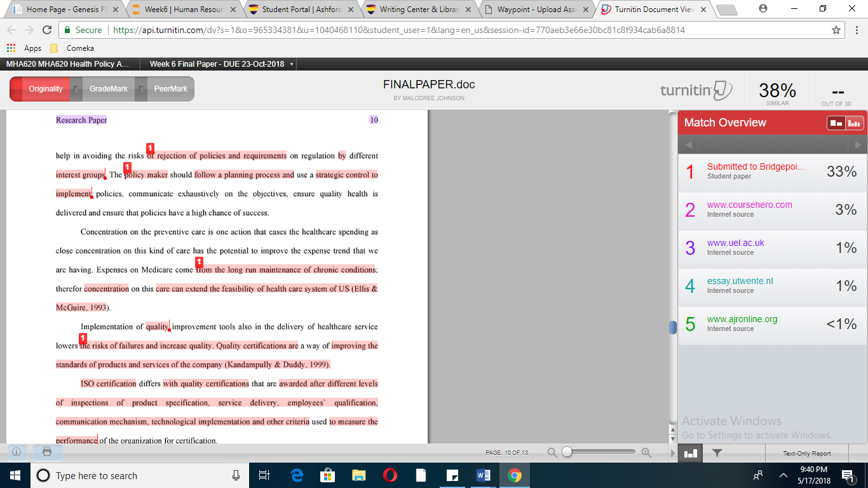
Task: Open Opera browser from the taskbar
Action: click(390, 475)
